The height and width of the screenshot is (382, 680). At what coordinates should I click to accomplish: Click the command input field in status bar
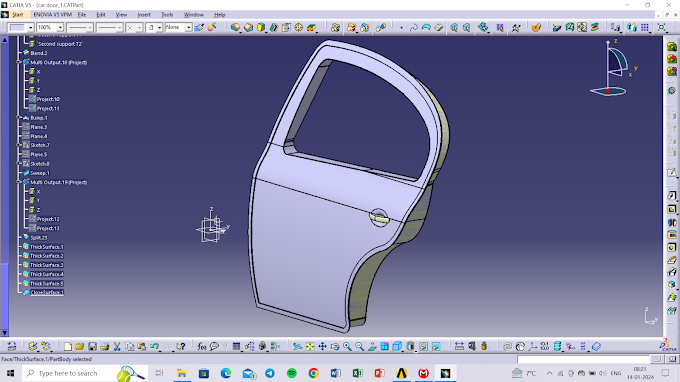[x=583, y=359]
